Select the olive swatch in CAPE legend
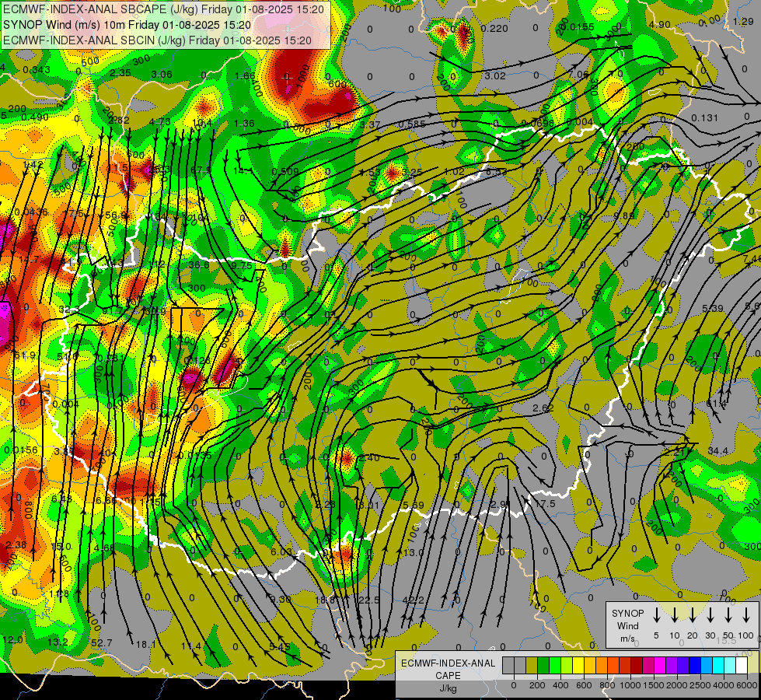Screen dimensions: 761x700 (x=532, y=665)
